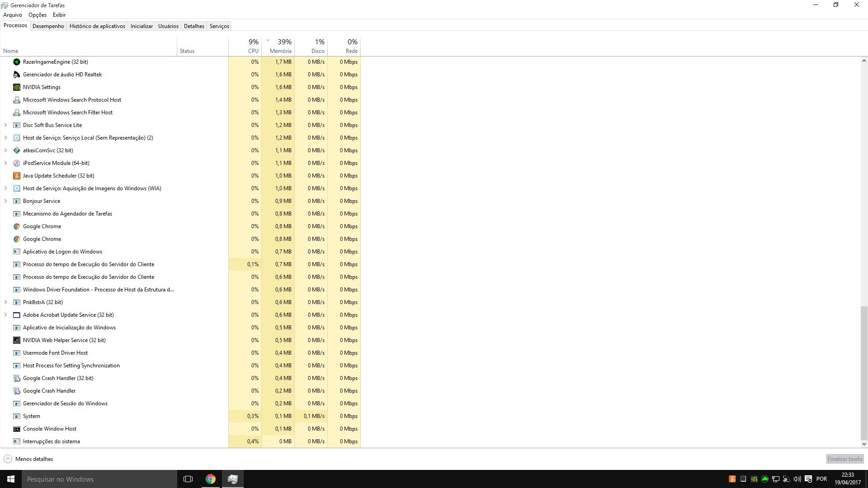Switch to the Inicializar tab
The width and height of the screenshot is (868, 488).
click(142, 26)
